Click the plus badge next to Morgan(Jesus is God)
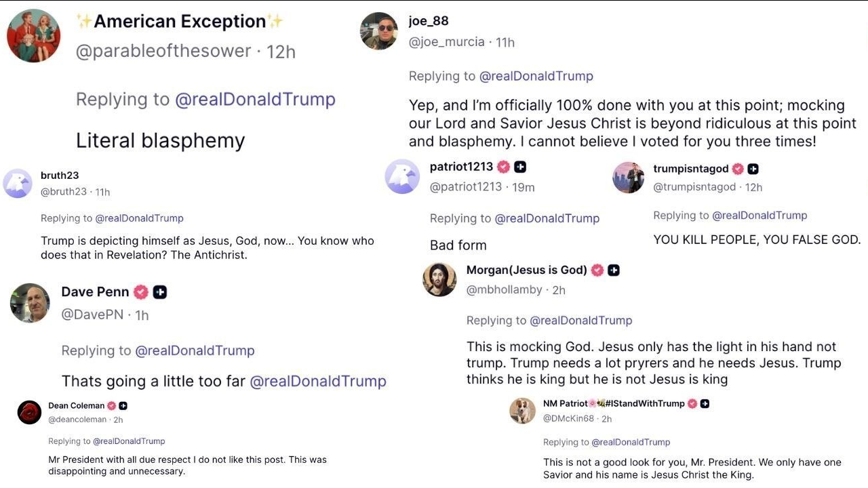The height and width of the screenshot is (488, 868). (x=614, y=270)
